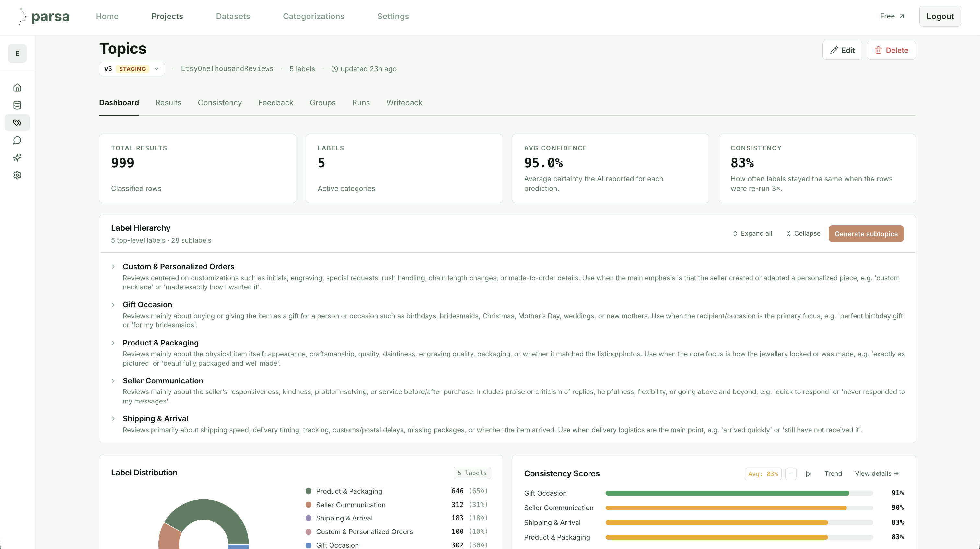Switch to the Feedback tab
The image size is (980, 549).
(275, 103)
